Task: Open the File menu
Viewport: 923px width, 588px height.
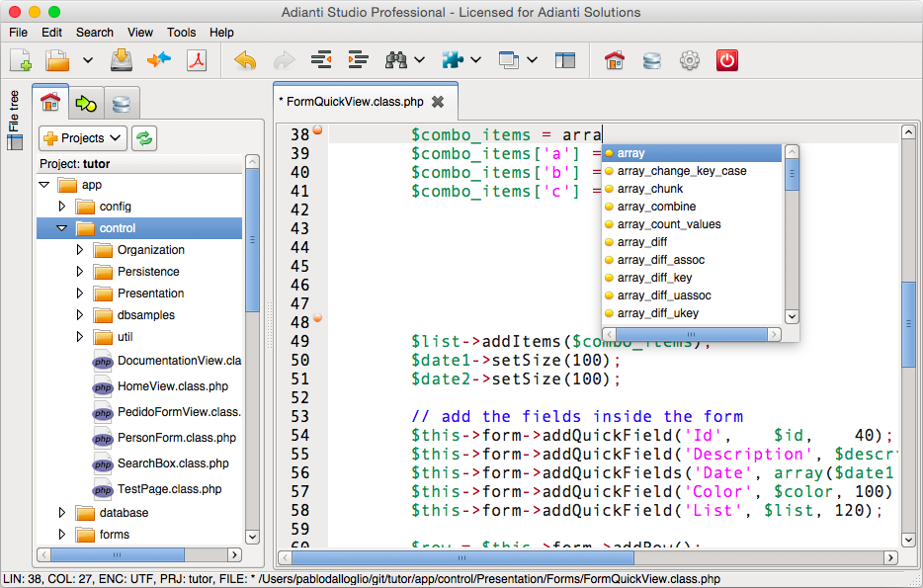Action: coord(18,33)
